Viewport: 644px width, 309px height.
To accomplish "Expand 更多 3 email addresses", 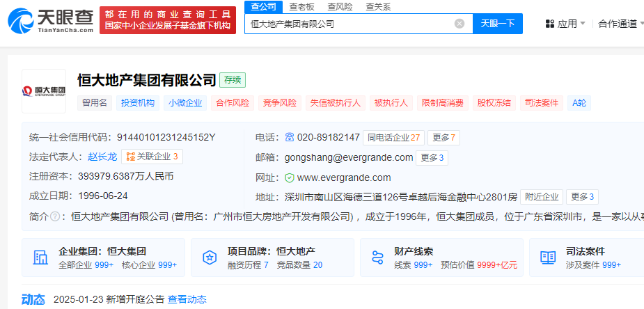I will [432, 157].
